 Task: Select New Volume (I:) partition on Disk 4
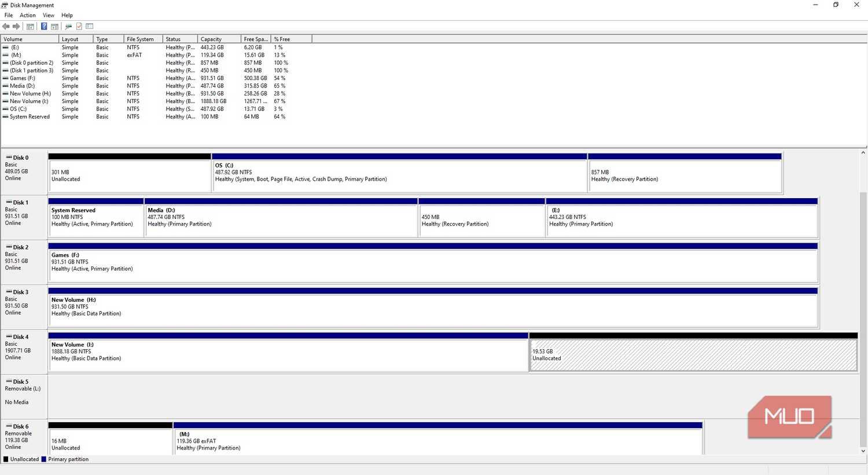tap(288, 352)
